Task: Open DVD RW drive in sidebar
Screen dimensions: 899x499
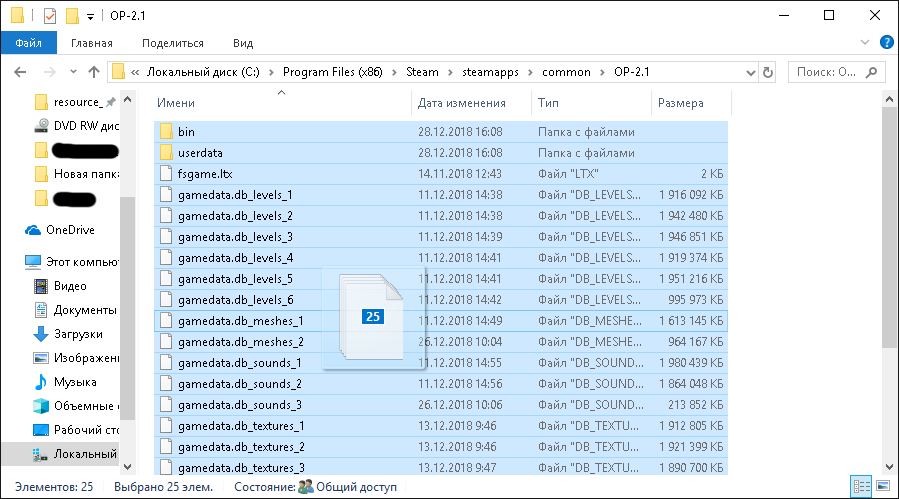Action: [x=76, y=126]
